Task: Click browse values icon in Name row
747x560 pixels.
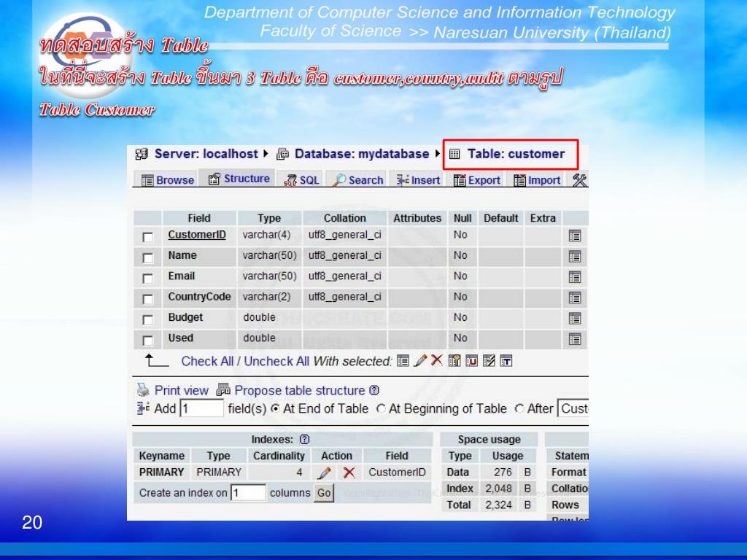Action: point(575,257)
